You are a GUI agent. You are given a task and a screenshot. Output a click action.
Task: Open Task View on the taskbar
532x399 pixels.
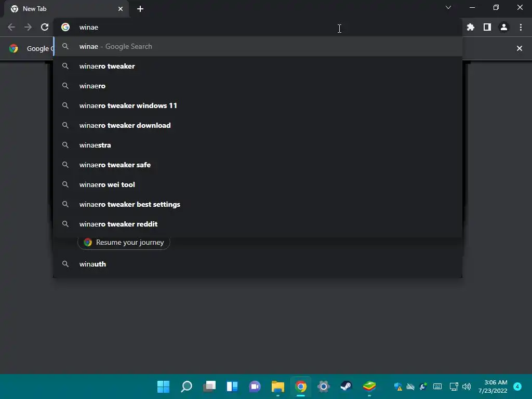tap(209, 387)
